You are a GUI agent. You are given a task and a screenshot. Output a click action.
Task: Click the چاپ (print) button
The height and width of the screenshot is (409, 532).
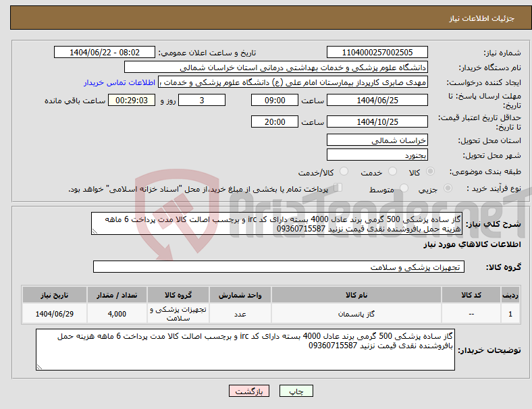click(x=296, y=391)
